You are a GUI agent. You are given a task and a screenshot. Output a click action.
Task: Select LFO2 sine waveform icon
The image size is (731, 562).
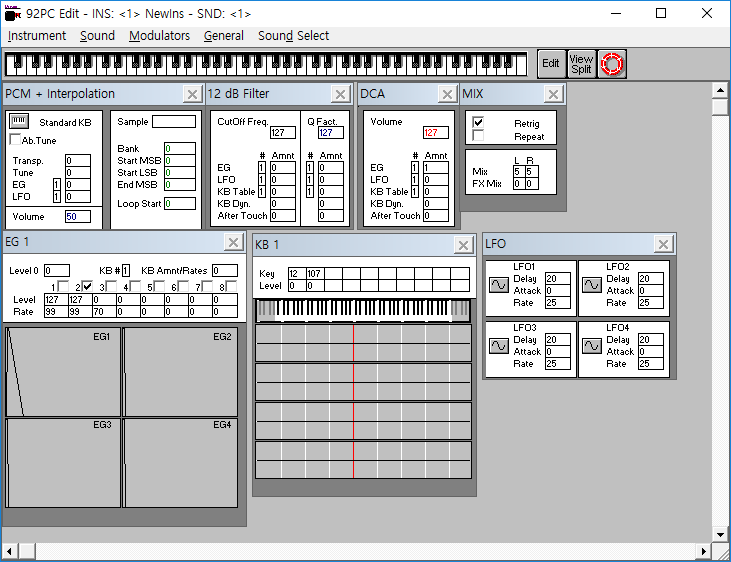[592, 284]
